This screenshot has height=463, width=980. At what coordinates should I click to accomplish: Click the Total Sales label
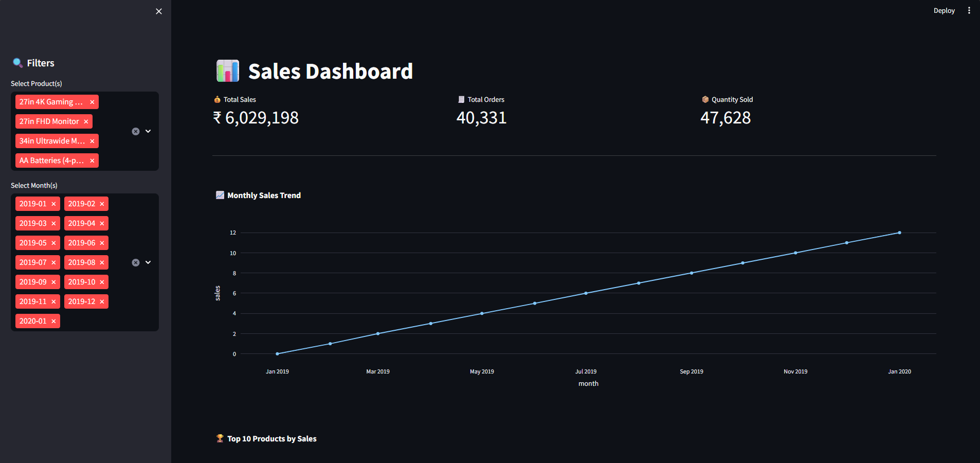click(x=240, y=99)
